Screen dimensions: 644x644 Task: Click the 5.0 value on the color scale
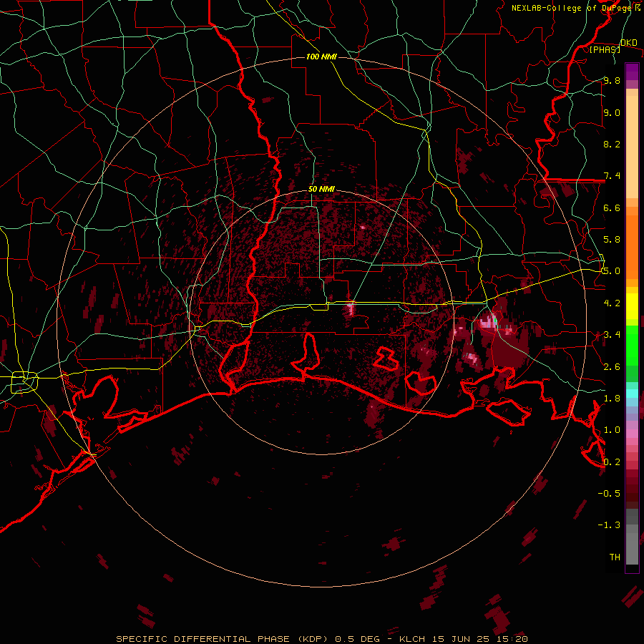612,271
